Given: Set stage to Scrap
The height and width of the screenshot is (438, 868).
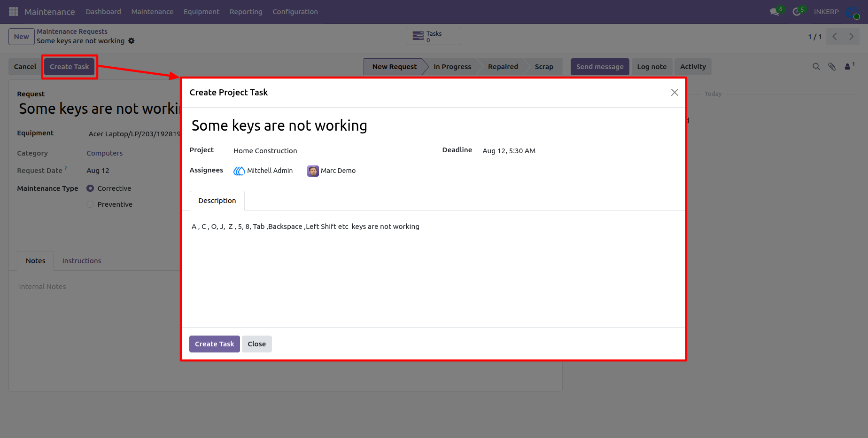Looking at the screenshot, I should click(x=544, y=67).
